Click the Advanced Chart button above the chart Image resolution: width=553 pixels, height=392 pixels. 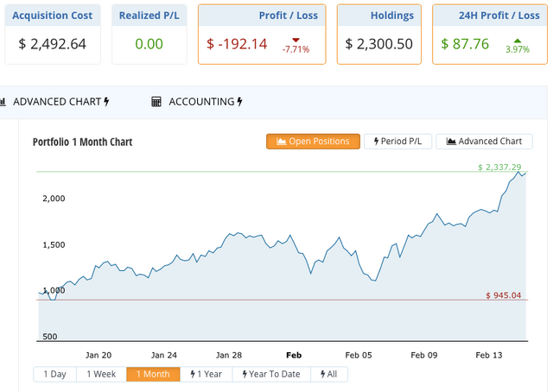pos(484,142)
